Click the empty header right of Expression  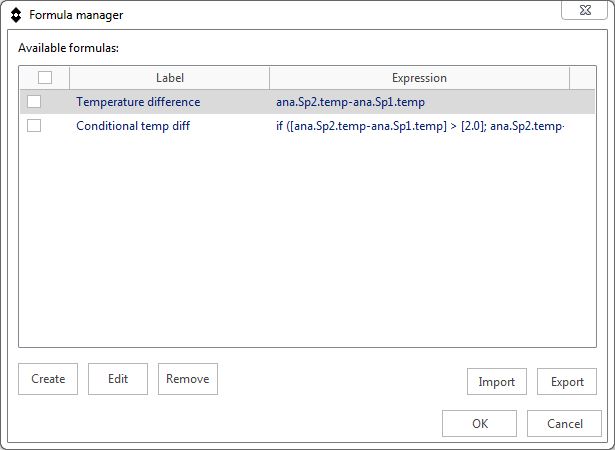[x=582, y=78]
